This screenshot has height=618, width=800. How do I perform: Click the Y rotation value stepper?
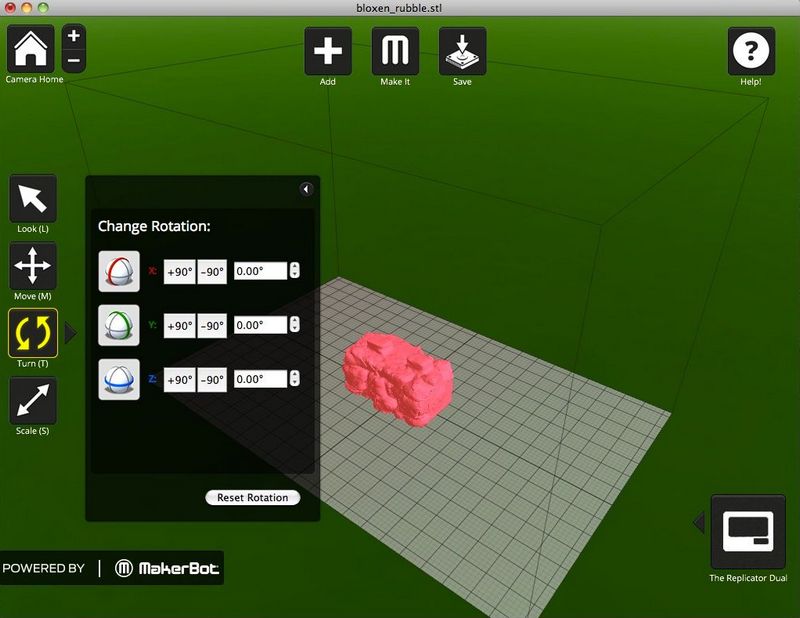tap(294, 325)
